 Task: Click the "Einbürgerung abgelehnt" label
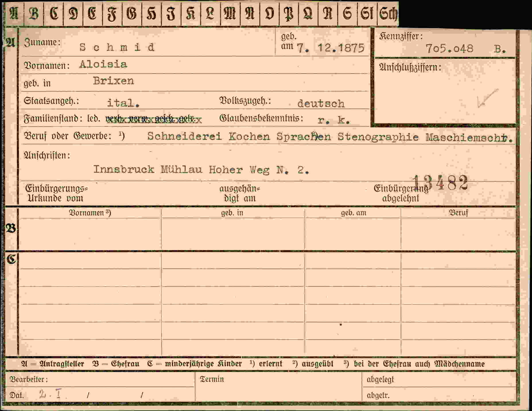click(401, 193)
